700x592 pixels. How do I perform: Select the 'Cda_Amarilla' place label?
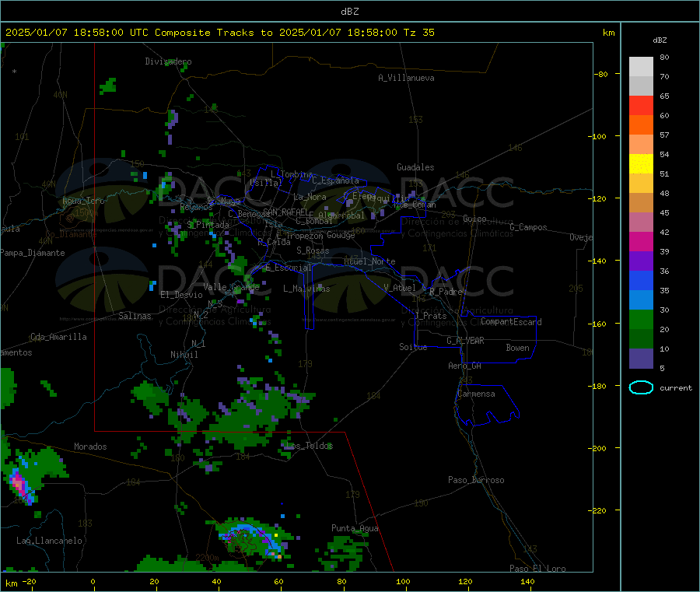(x=58, y=337)
